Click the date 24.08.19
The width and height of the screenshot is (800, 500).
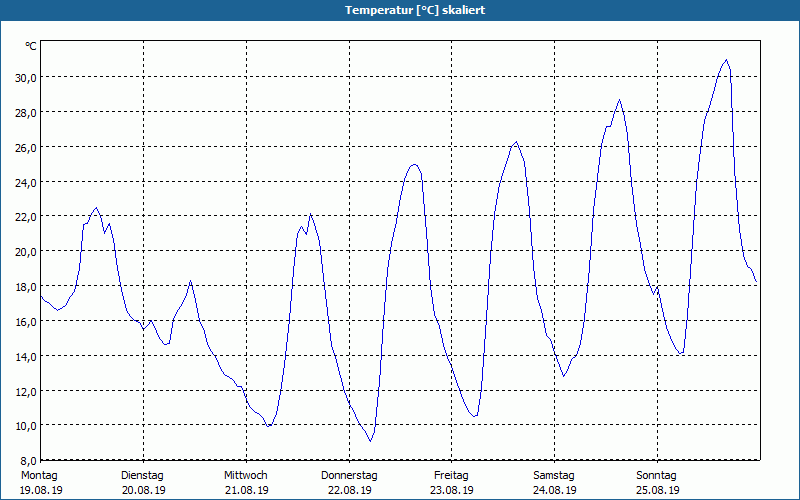pos(555,490)
